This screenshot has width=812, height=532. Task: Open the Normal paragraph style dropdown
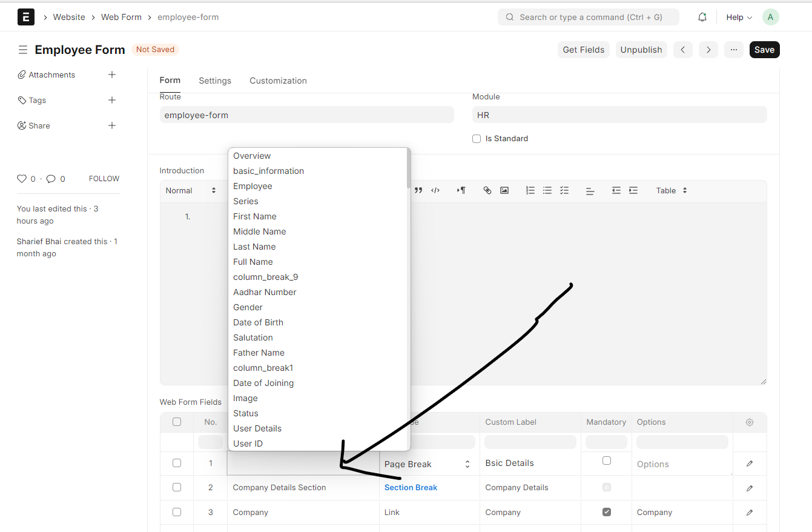point(191,190)
